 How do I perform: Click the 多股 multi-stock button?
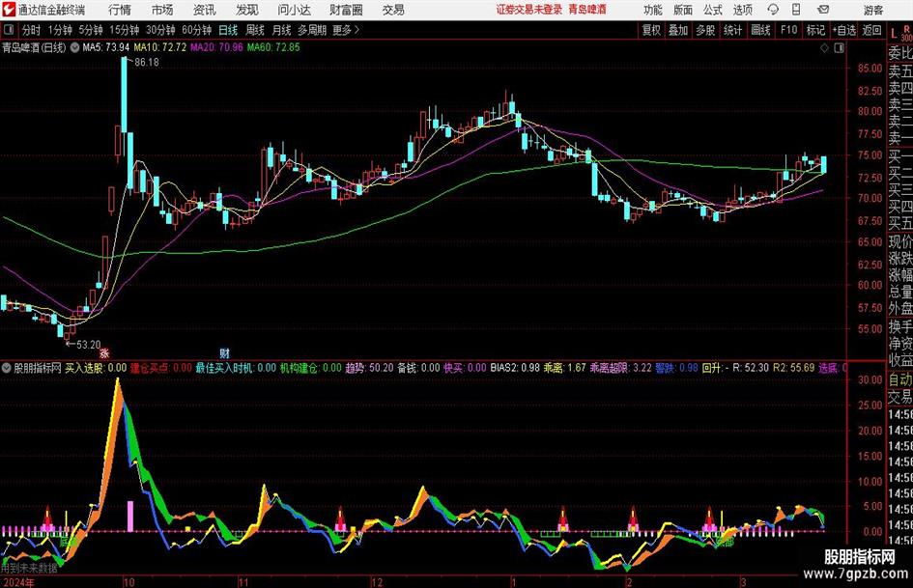coord(705,30)
